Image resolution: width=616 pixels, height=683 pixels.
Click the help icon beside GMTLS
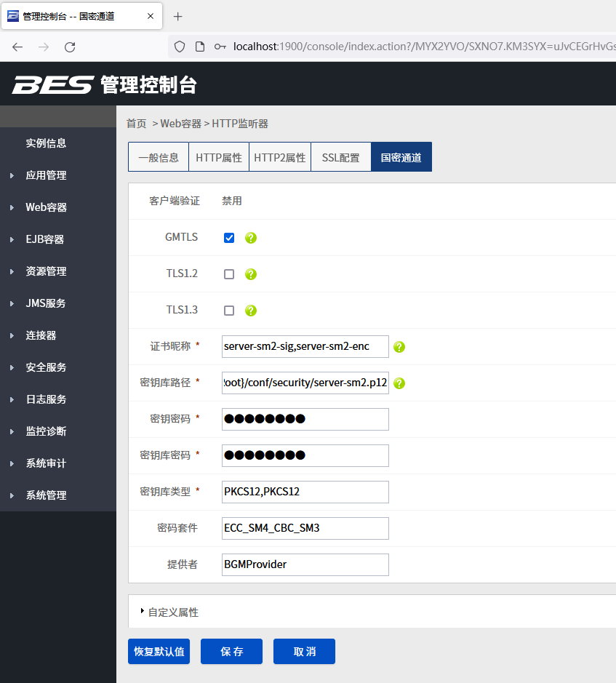(x=250, y=238)
